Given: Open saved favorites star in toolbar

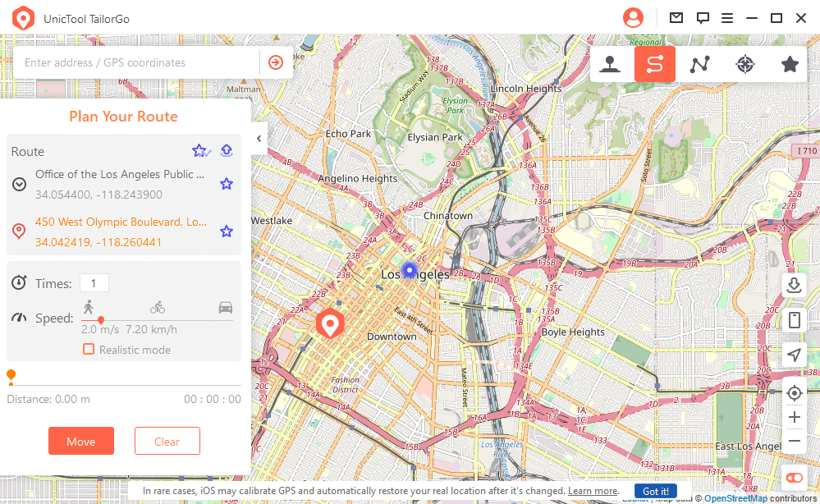Looking at the screenshot, I should 790,64.
